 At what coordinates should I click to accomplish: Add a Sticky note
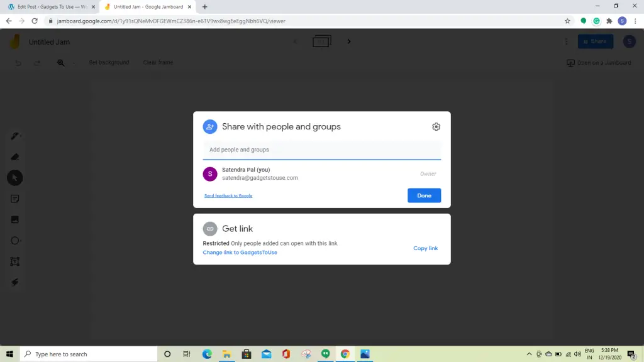coord(15,199)
